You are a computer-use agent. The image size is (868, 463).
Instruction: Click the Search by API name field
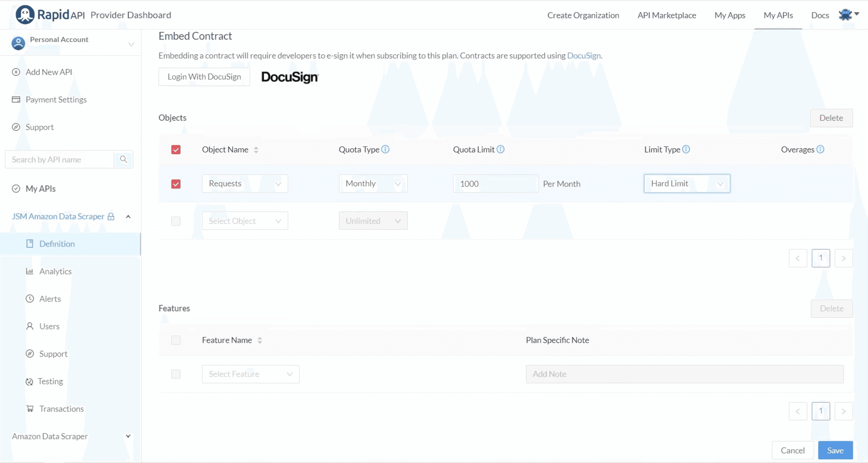[x=60, y=159]
